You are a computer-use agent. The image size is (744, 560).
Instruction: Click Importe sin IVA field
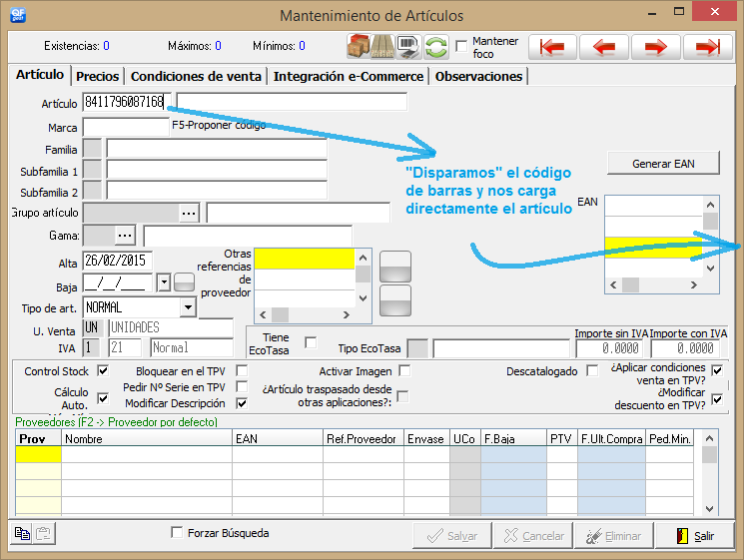coord(610,348)
